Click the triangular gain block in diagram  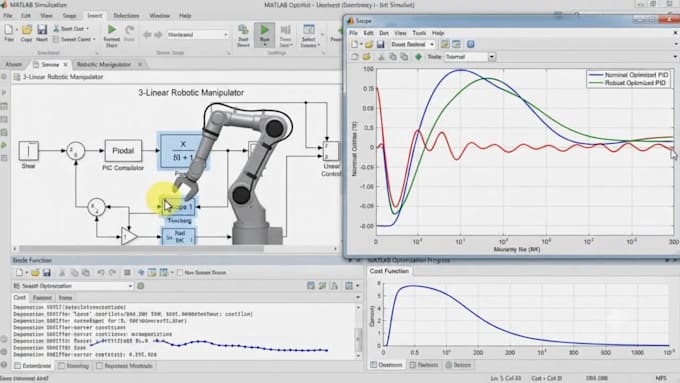point(129,236)
